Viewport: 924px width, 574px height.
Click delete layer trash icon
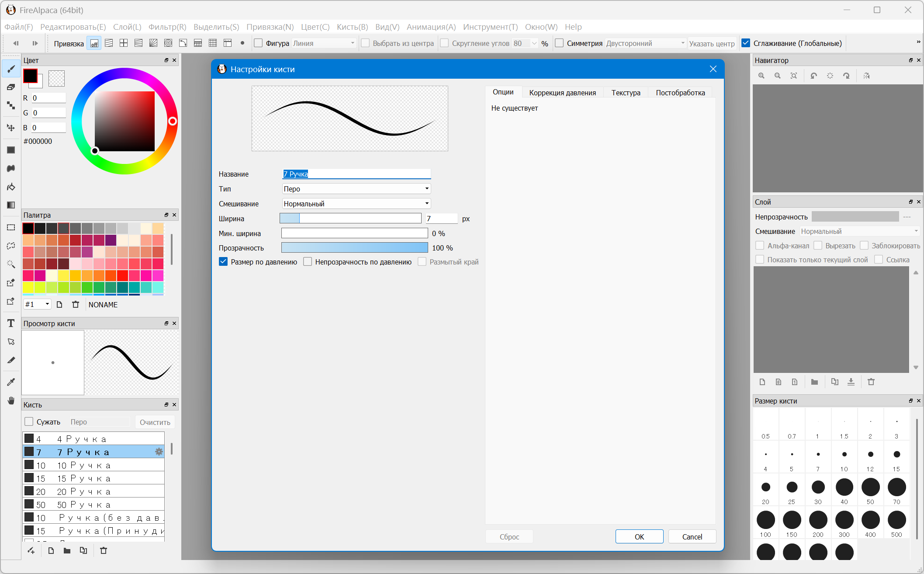(x=871, y=382)
